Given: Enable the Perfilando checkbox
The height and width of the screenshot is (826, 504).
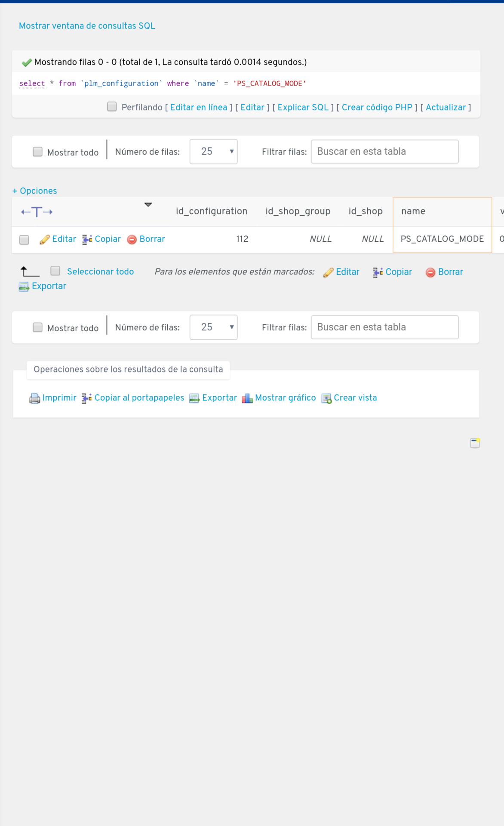Looking at the screenshot, I should [112, 107].
